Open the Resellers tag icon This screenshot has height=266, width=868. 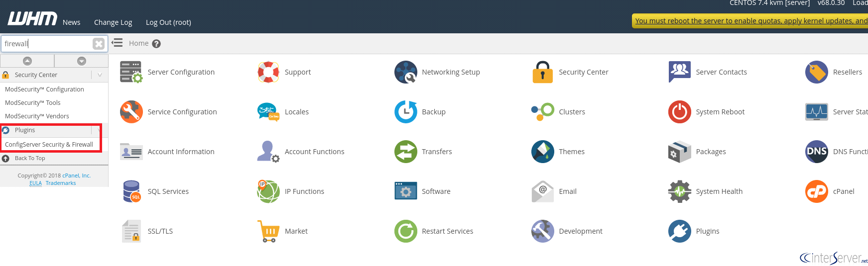(x=817, y=72)
